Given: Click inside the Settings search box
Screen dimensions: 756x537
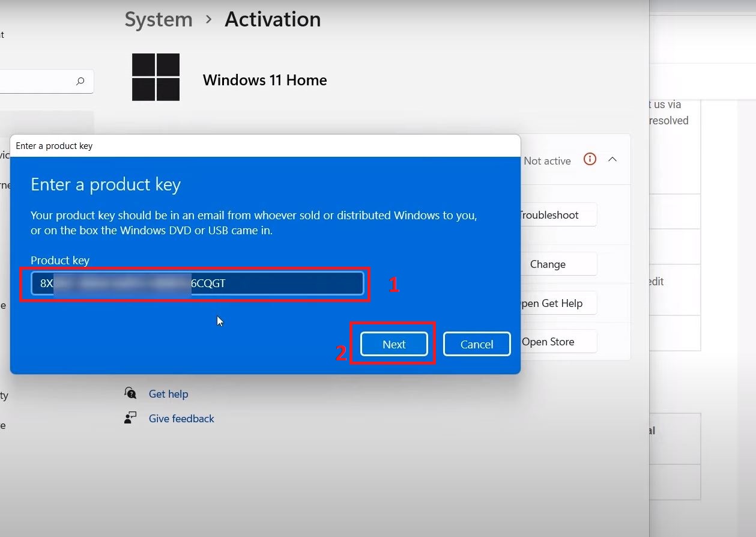Looking at the screenshot, I should pos(36,82).
